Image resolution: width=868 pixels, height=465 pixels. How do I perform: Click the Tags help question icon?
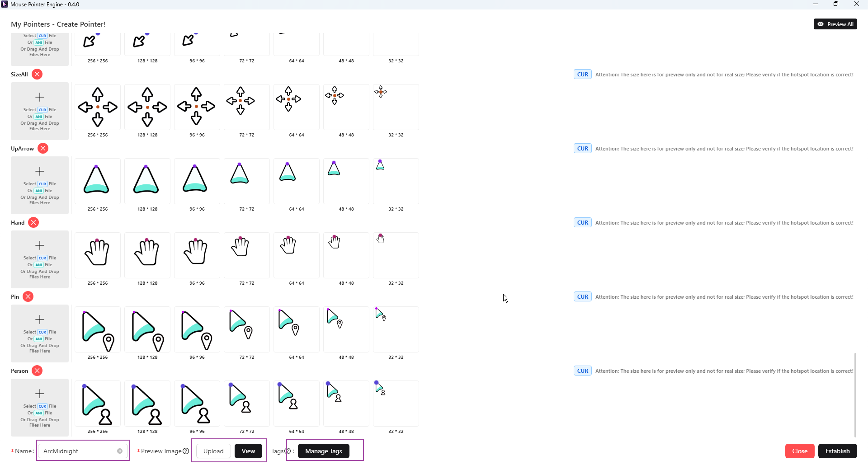pos(288,451)
